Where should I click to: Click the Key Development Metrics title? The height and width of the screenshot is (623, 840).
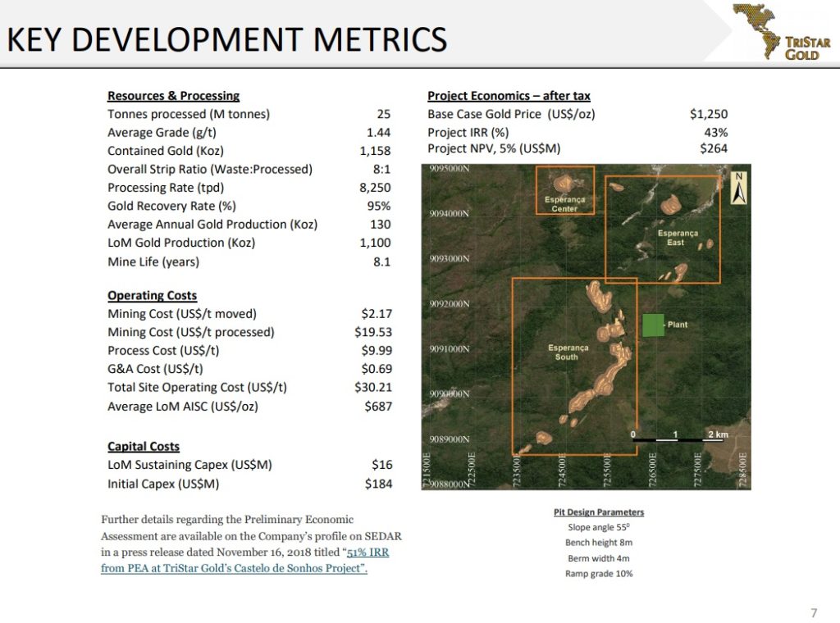coord(226,39)
